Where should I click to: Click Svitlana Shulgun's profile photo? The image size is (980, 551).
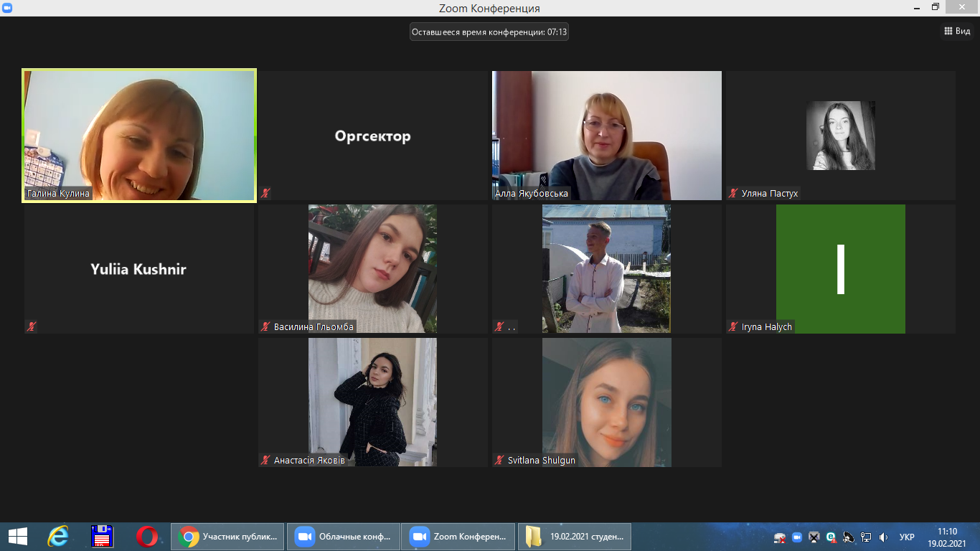607,402
